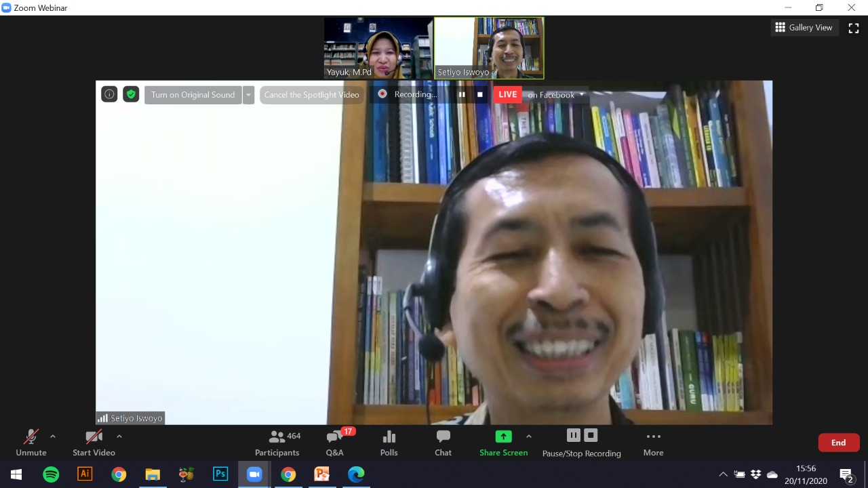868x488 pixels.
Task: Open the audio settings chevron next to Unmute
Action: pyautogui.click(x=52, y=436)
